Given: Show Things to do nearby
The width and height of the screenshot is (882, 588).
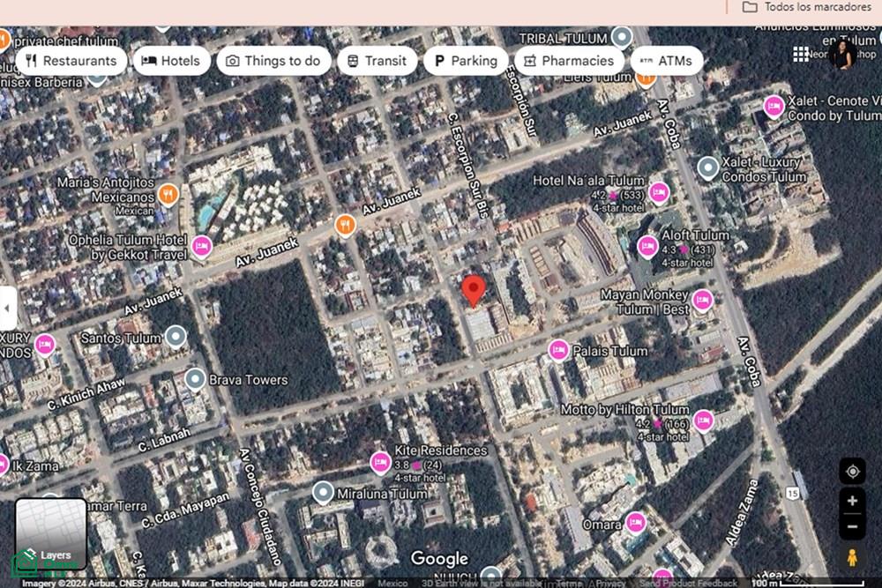Looking at the screenshot, I should tap(274, 61).
